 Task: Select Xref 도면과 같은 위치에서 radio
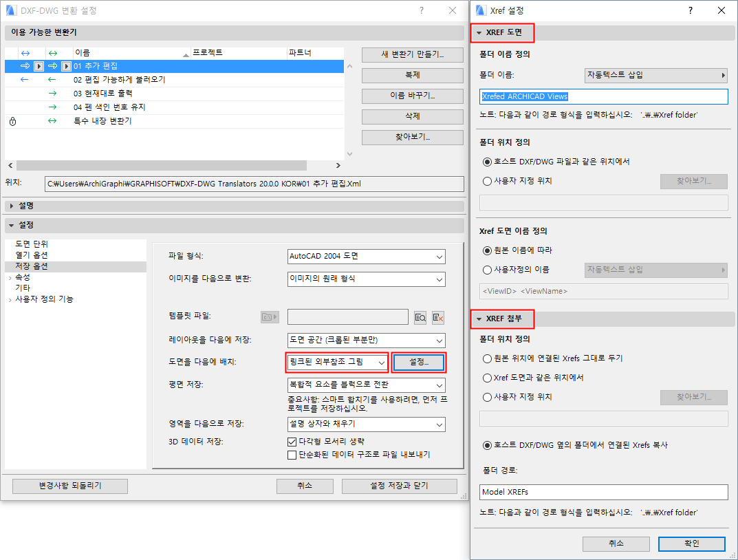tap(488, 378)
